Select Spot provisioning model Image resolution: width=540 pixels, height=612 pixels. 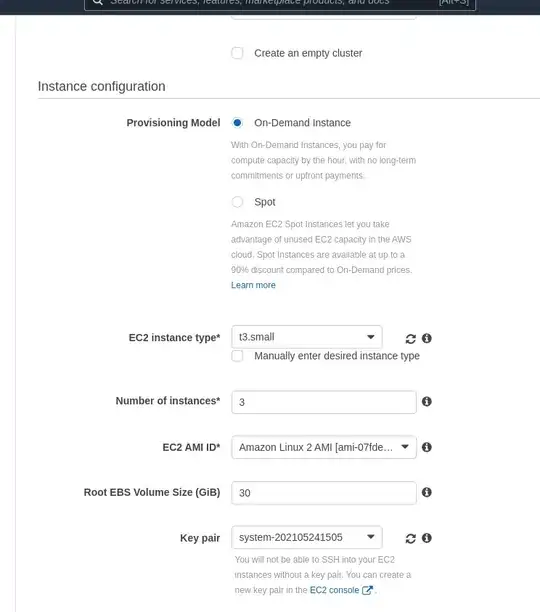click(x=237, y=202)
